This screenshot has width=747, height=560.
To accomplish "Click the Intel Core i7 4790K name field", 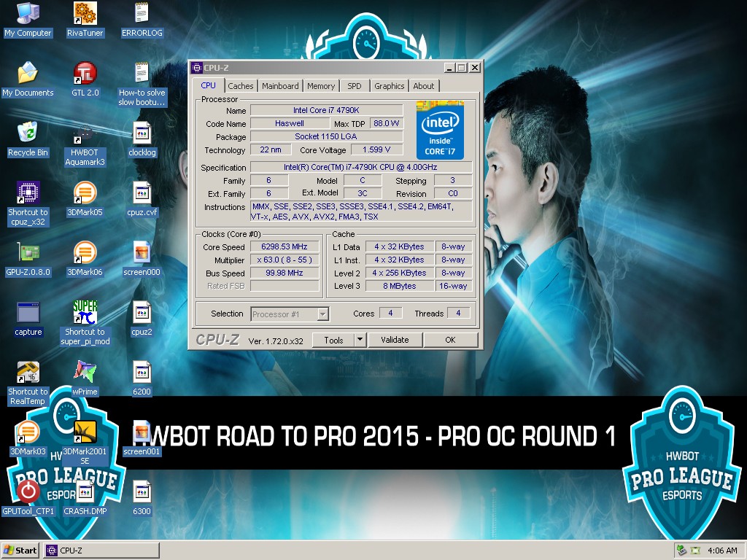I will (x=326, y=110).
